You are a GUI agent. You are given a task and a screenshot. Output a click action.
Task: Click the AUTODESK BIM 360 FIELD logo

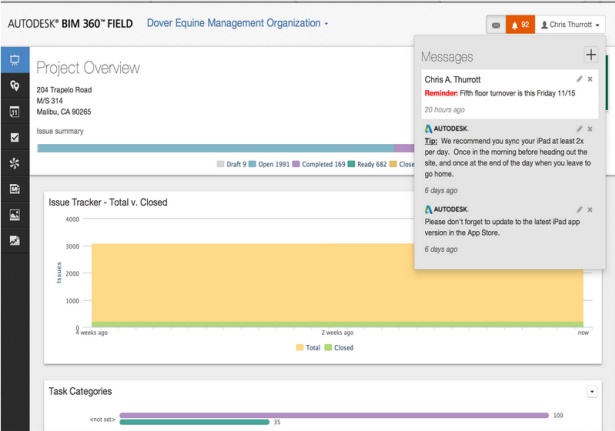pyautogui.click(x=70, y=24)
